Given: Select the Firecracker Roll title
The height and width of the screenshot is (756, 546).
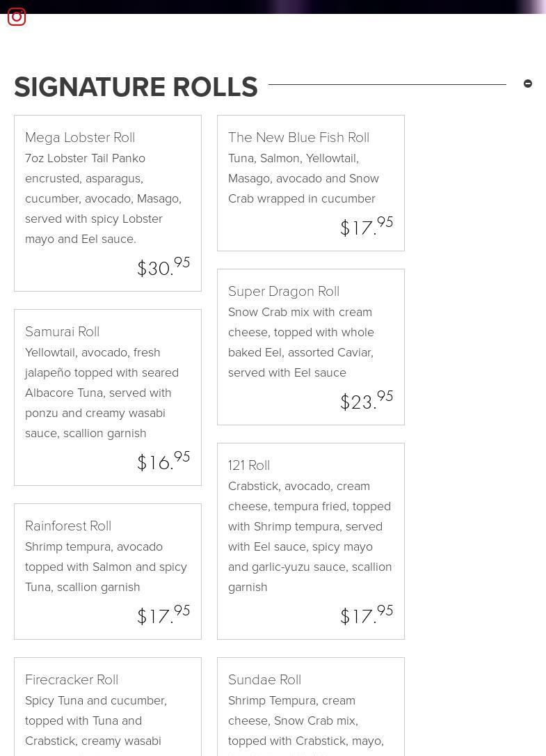Looking at the screenshot, I should (72, 679).
